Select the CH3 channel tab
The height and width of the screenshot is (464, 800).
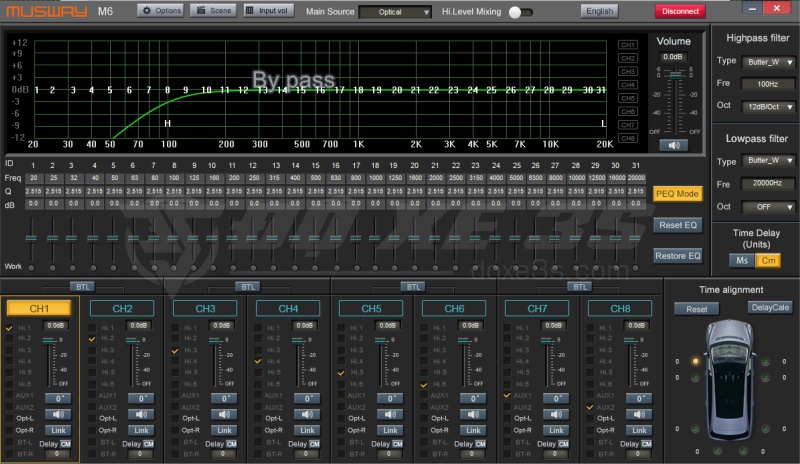(206, 308)
